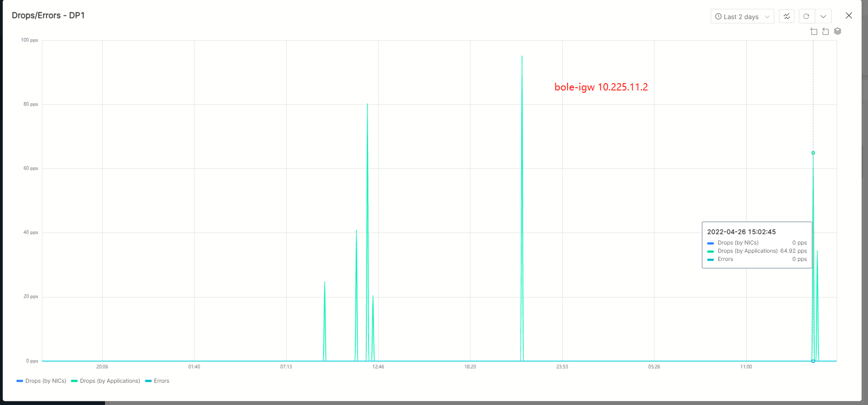Click the red bole-igw 10.225.11.2 annotation
Viewport: 868px width, 405px height.
[601, 87]
